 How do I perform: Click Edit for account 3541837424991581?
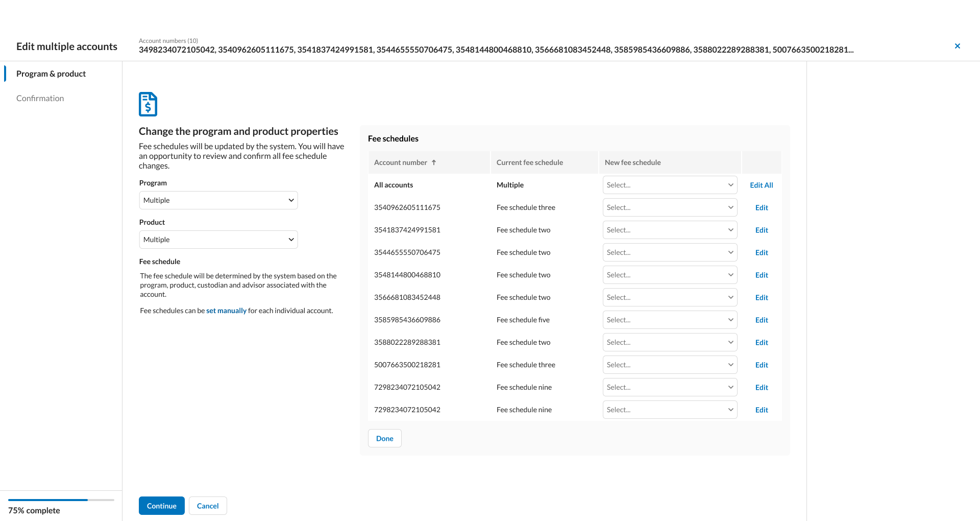761,230
